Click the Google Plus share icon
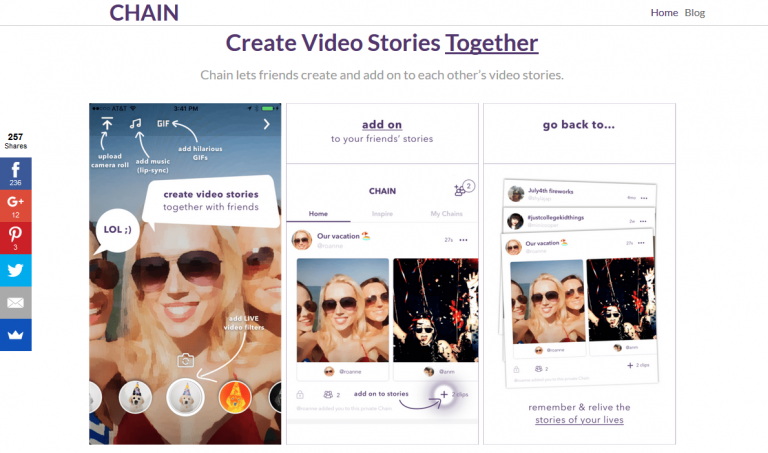Viewport: 768px width, 453px height. click(x=16, y=206)
